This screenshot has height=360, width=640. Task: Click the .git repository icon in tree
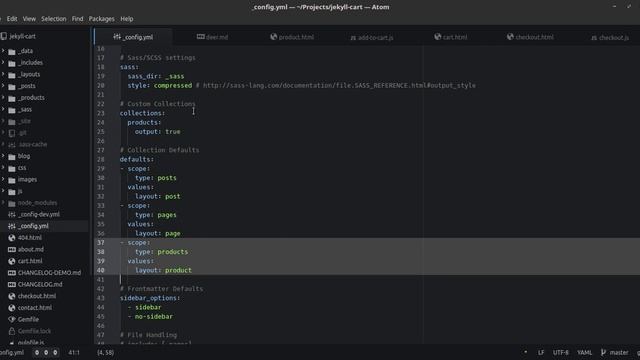coord(12,133)
